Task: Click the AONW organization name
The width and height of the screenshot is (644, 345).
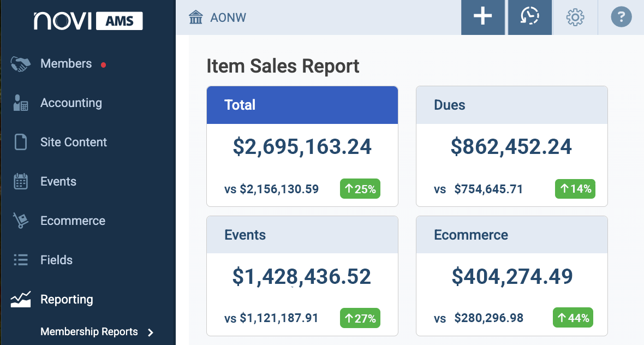Action: [x=228, y=17]
